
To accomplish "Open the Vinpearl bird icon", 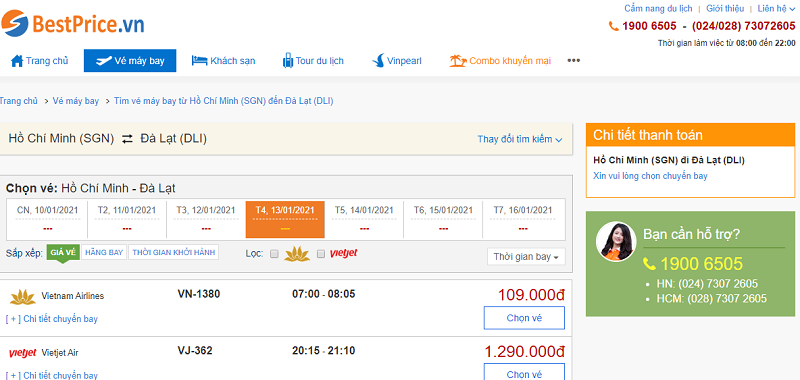I will coord(378,61).
